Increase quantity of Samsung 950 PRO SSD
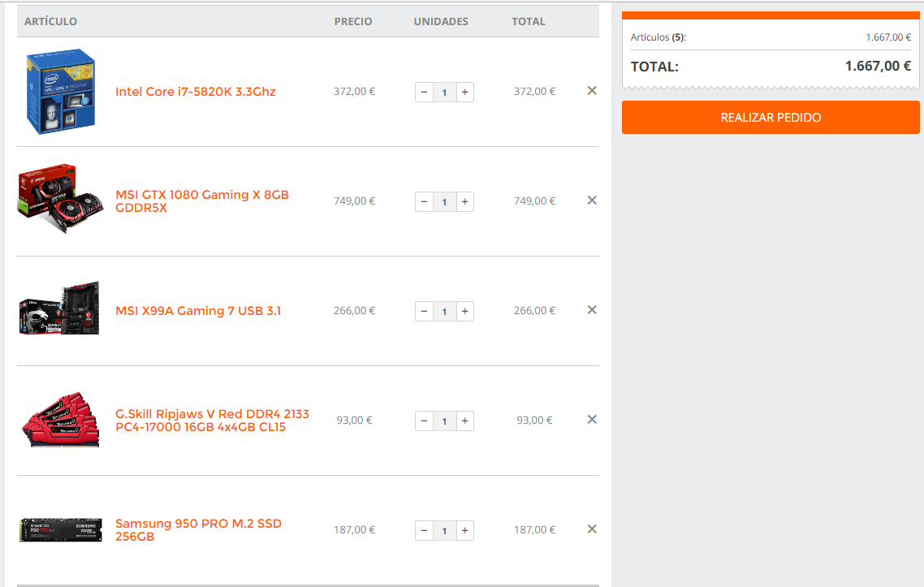 point(465,530)
